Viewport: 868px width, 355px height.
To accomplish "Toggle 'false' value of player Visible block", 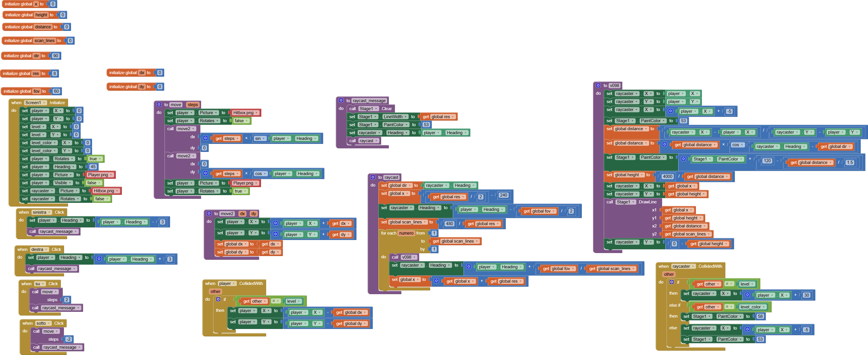I will point(94,183).
